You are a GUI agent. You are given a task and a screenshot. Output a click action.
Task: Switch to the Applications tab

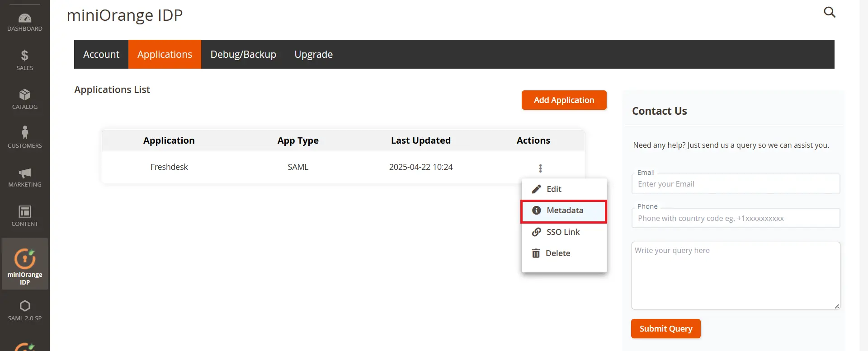165,54
